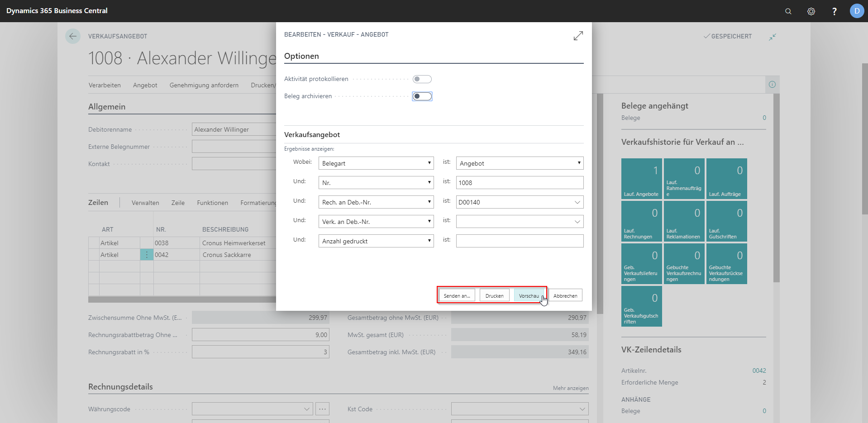Toggle Beleg archivieren switch
Screen dimensions: 868x423
422,96
